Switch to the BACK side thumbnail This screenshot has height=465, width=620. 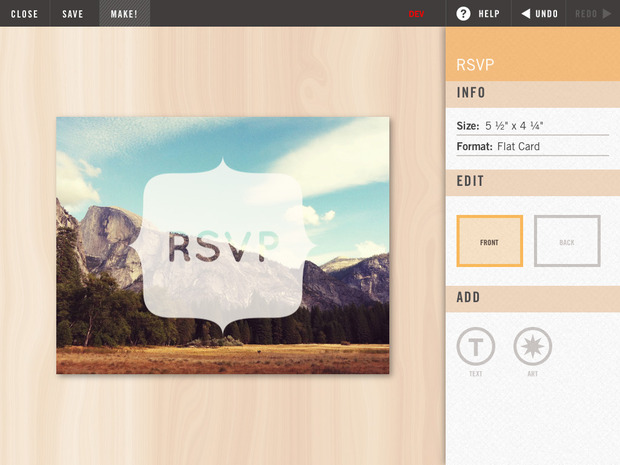pyautogui.click(x=567, y=241)
